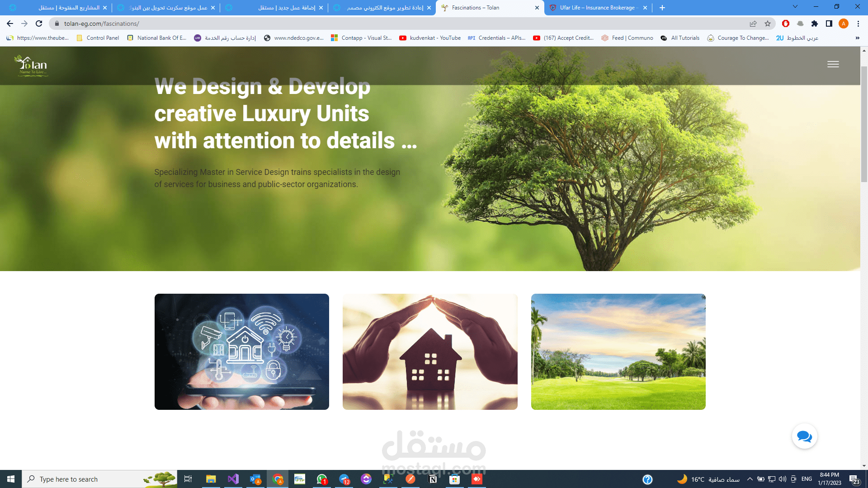
Task: Open the blue chat bubble widget
Action: tap(804, 436)
